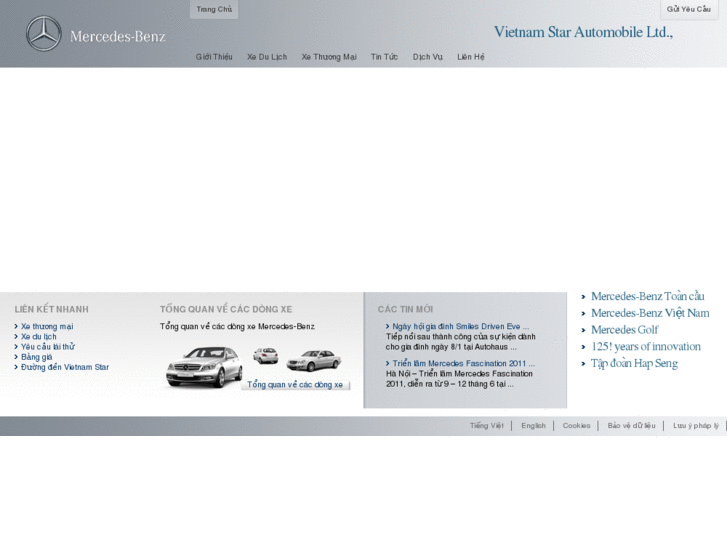Click Tổng quan về các dòng xe button
727x545 pixels.
click(x=295, y=385)
